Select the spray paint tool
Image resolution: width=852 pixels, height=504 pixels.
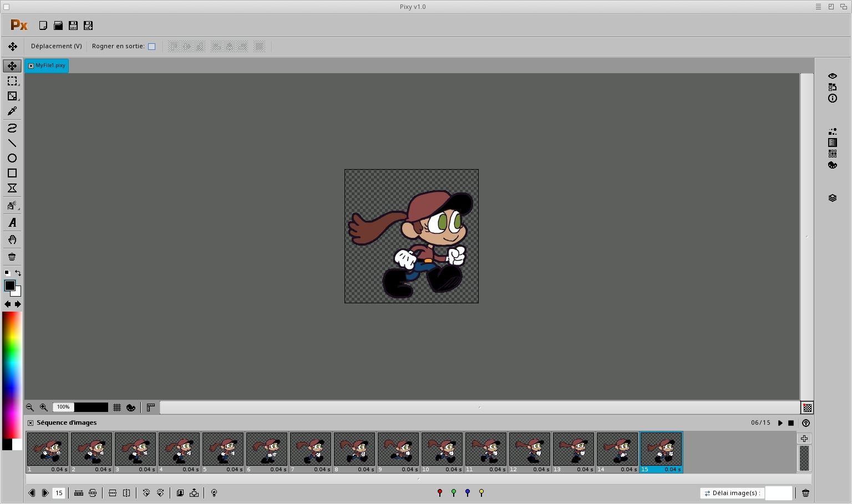click(12, 205)
